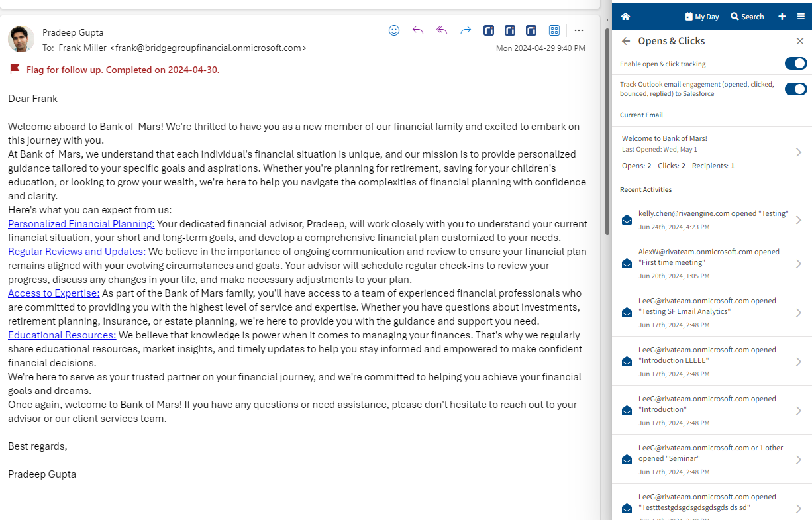Toggle Track Outlook email engagement switch

(795, 89)
